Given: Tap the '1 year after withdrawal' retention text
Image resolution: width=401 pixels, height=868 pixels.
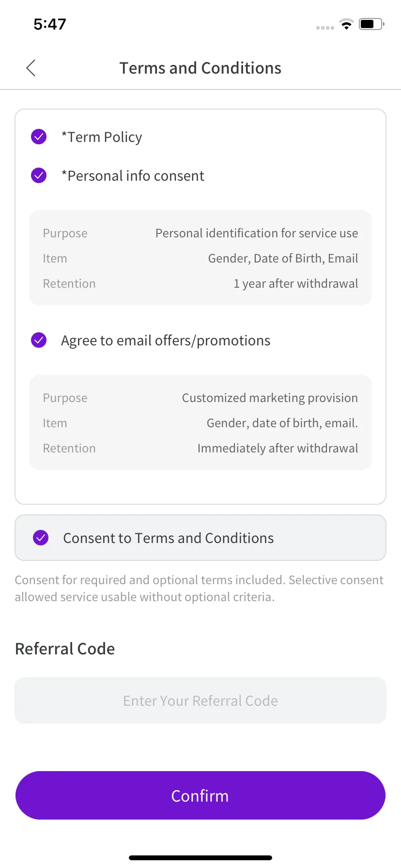Looking at the screenshot, I should coord(296,283).
